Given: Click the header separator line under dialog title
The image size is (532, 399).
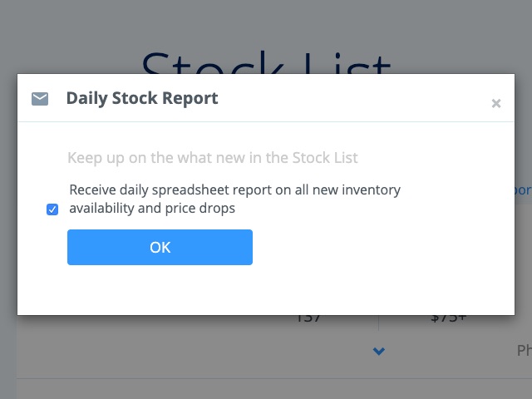Looking at the screenshot, I should (266, 122).
